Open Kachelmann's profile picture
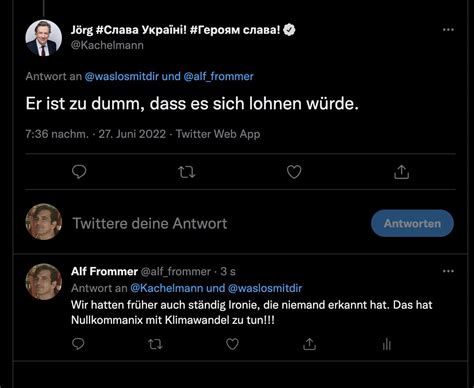Viewport: 474px width, 388px height. (x=44, y=38)
